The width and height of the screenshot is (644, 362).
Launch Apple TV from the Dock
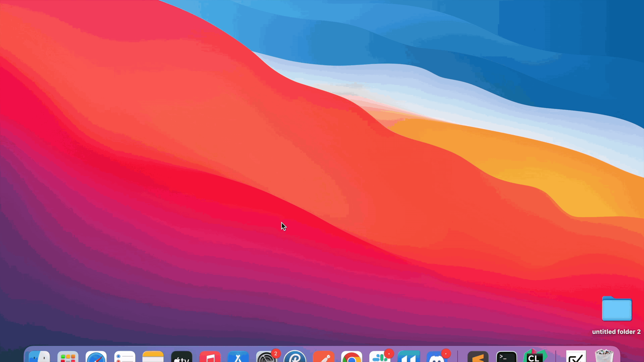(181, 356)
